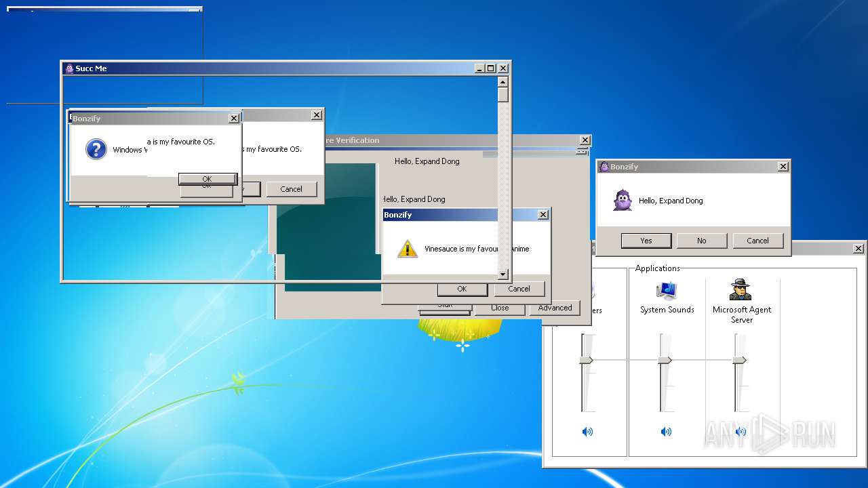The width and height of the screenshot is (868, 488).
Task: Mute the Microsoft Agent Server volume
Action: pos(741,432)
